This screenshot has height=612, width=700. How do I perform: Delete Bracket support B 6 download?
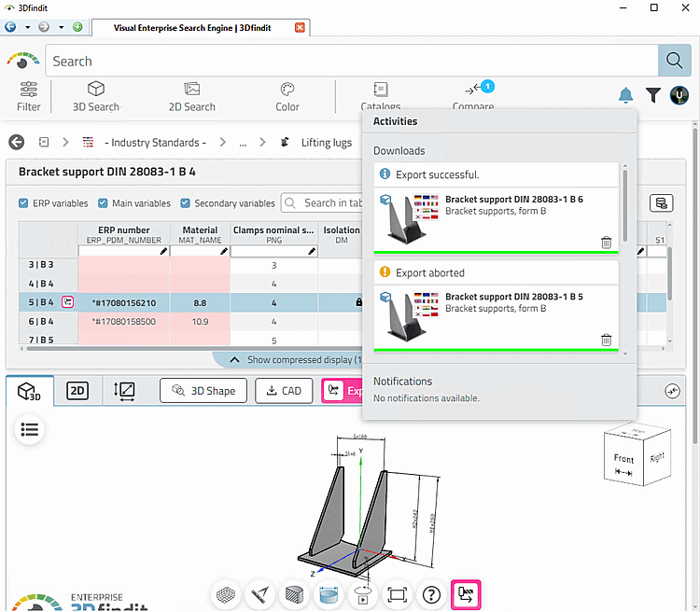tap(606, 243)
